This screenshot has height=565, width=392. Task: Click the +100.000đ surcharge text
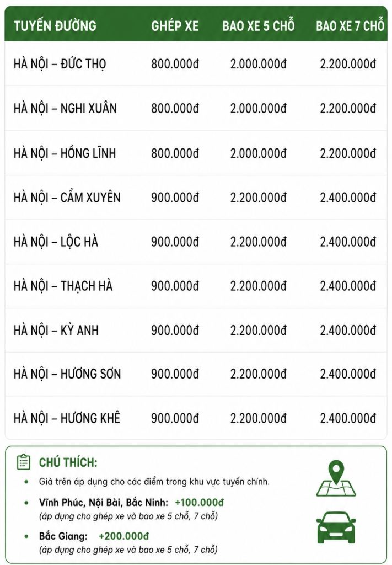click(200, 502)
